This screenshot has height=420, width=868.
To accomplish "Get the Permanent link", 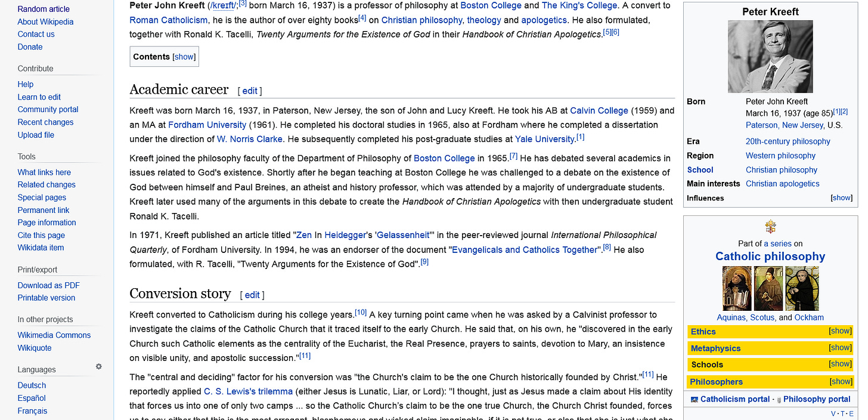I will point(44,210).
